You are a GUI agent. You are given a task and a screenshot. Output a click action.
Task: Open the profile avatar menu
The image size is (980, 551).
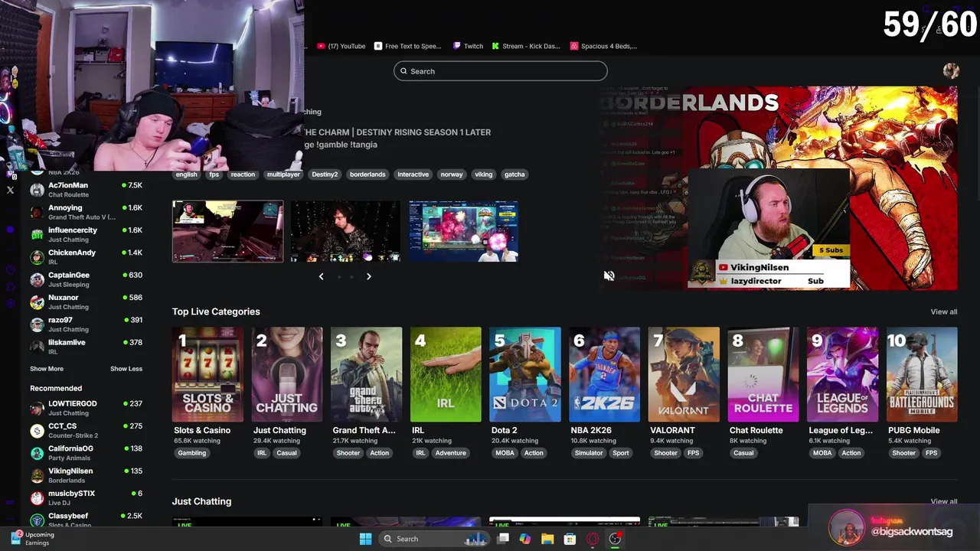click(951, 71)
